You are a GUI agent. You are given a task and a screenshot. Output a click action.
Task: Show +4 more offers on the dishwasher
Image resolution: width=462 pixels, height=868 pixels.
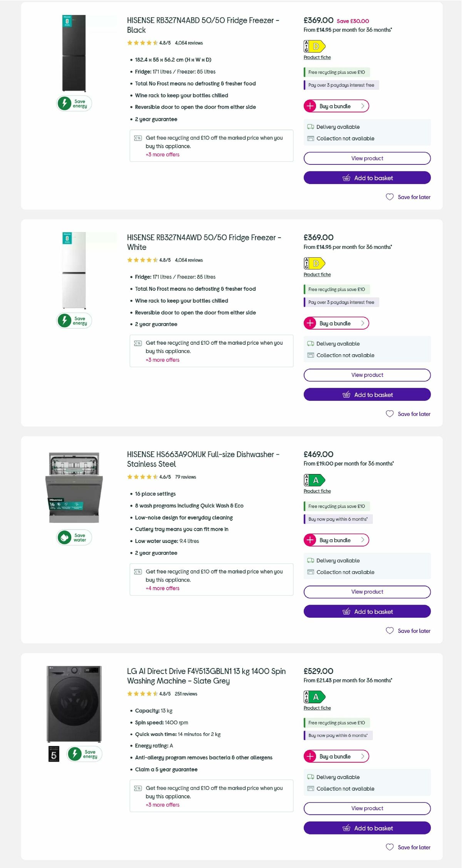pyautogui.click(x=162, y=588)
